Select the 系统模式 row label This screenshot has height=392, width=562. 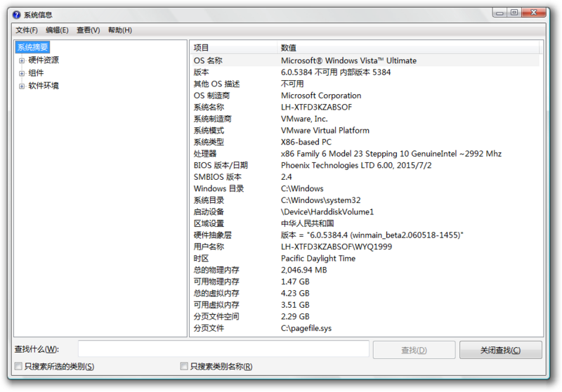pyautogui.click(x=209, y=131)
